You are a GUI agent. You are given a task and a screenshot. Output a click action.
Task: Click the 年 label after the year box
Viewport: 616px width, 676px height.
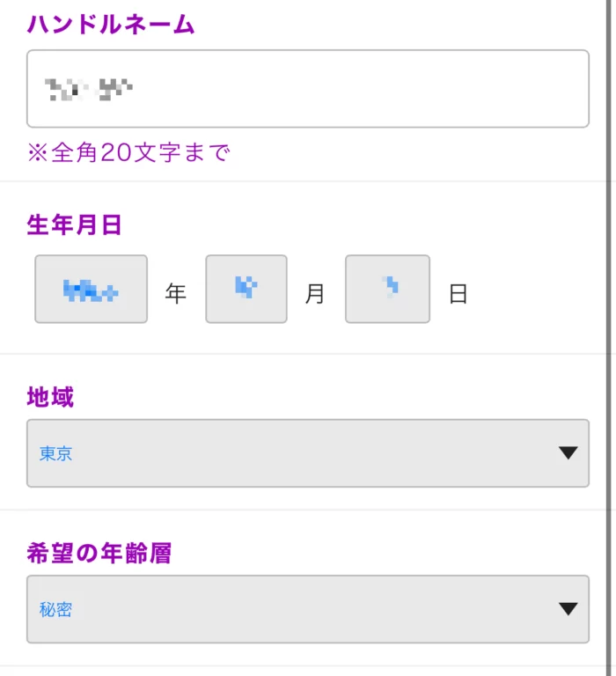pos(175,294)
